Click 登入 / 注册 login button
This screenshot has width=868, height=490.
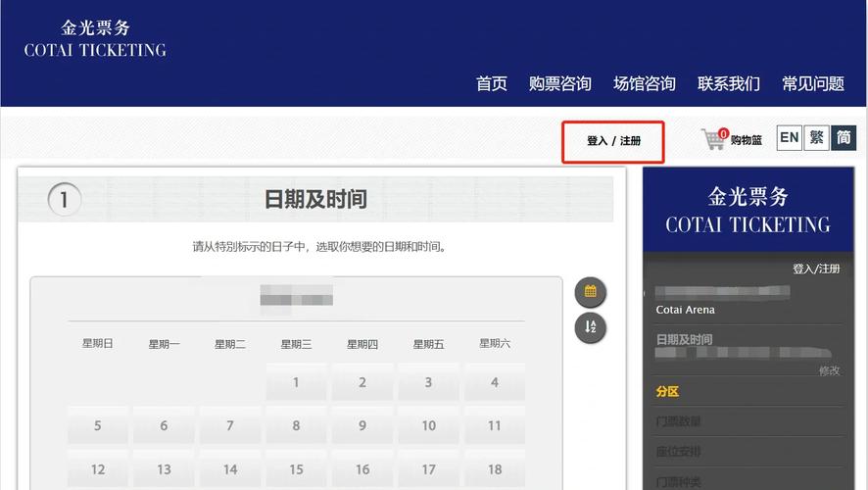pos(613,141)
